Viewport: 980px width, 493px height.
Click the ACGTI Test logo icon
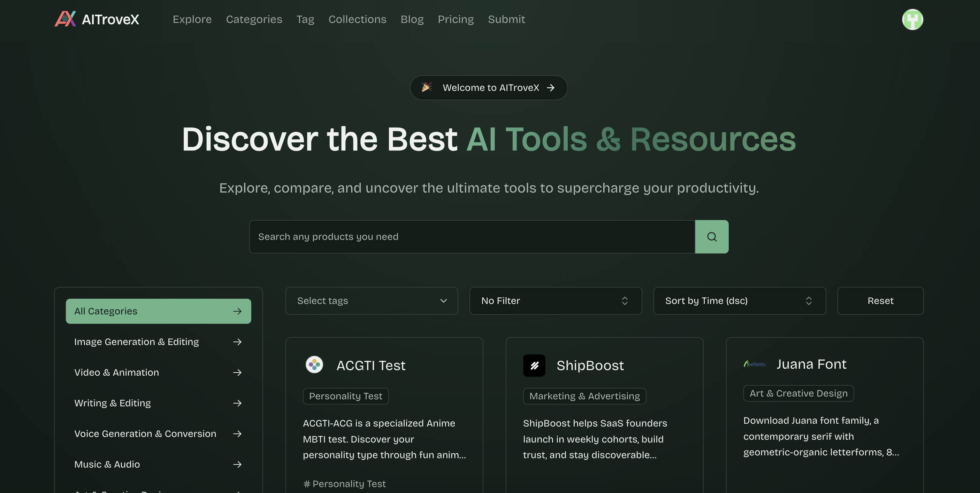(314, 365)
